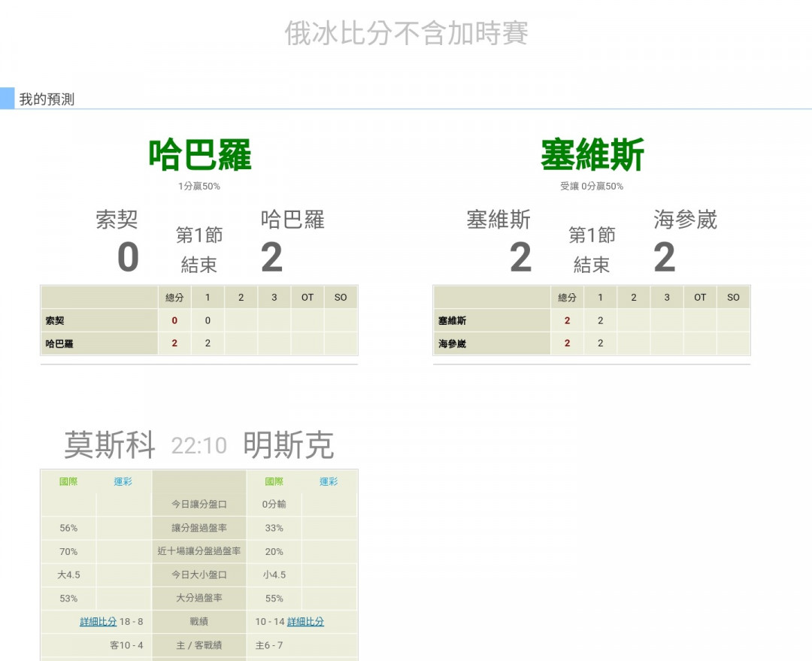
Task: Click 索契 row in the score table
Action: (199, 320)
